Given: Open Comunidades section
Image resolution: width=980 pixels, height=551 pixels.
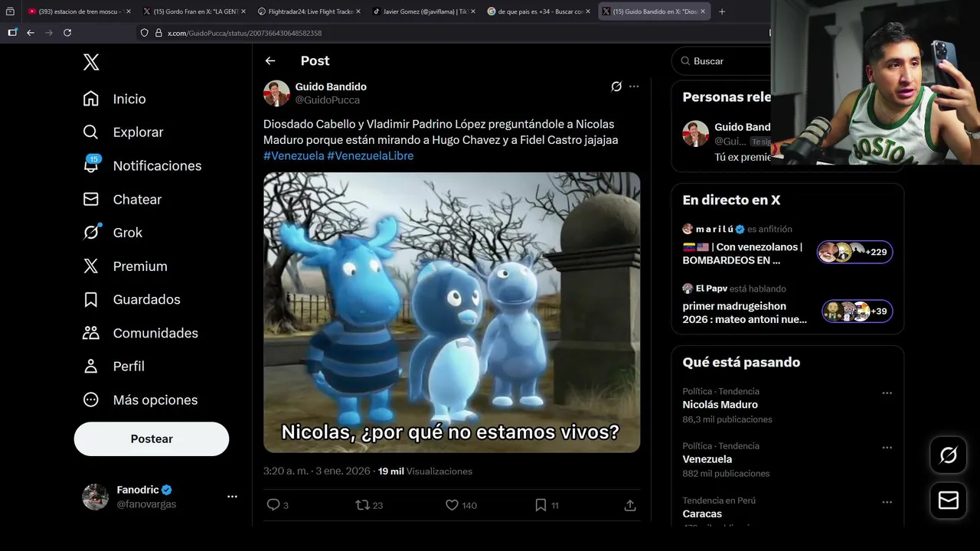Looking at the screenshot, I should pyautogui.click(x=140, y=333).
